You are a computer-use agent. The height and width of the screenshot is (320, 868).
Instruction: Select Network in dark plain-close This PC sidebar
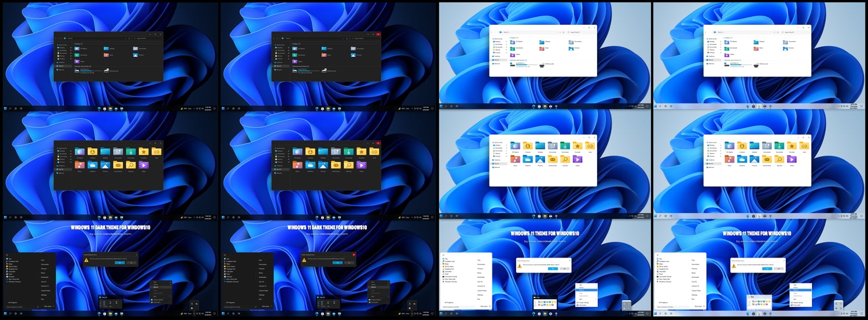(60, 70)
